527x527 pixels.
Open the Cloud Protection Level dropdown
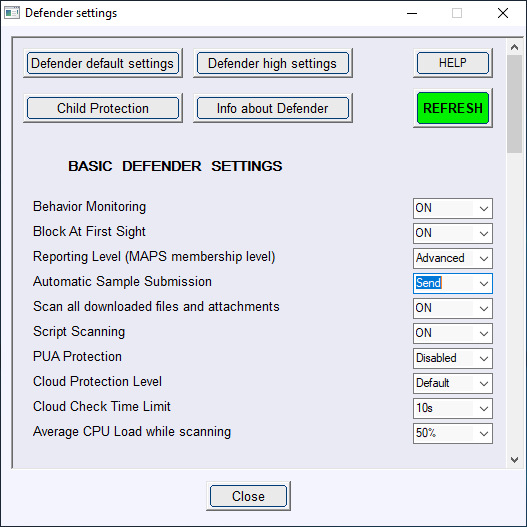point(453,383)
